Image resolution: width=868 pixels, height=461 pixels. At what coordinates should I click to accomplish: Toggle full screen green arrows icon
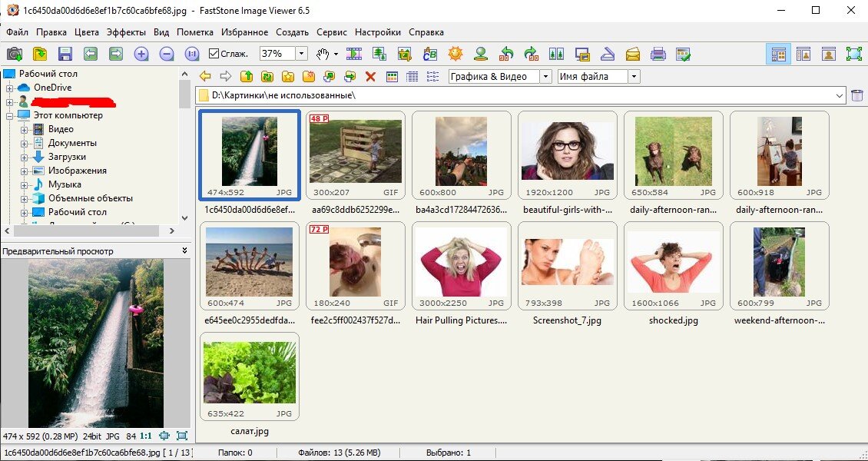pyautogui.click(x=854, y=54)
